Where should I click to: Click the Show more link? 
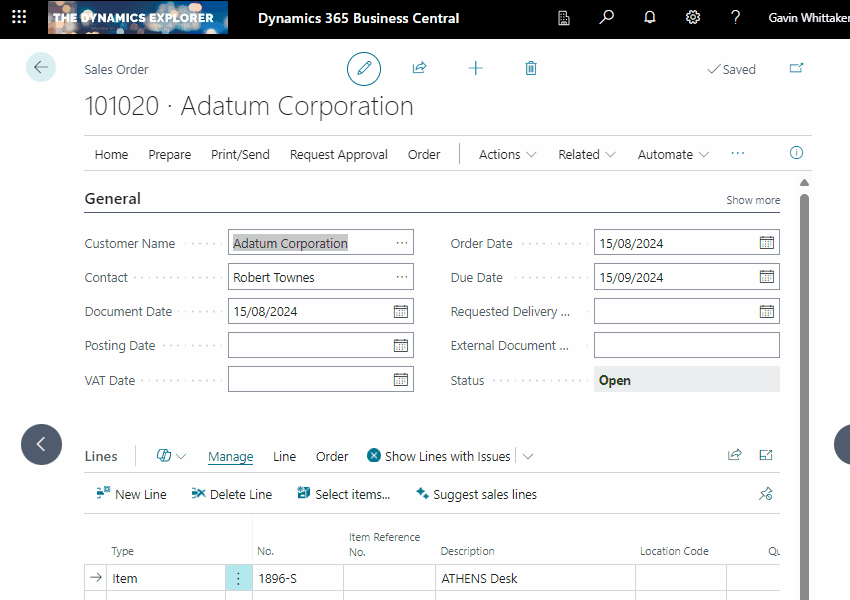pyautogui.click(x=753, y=200)
